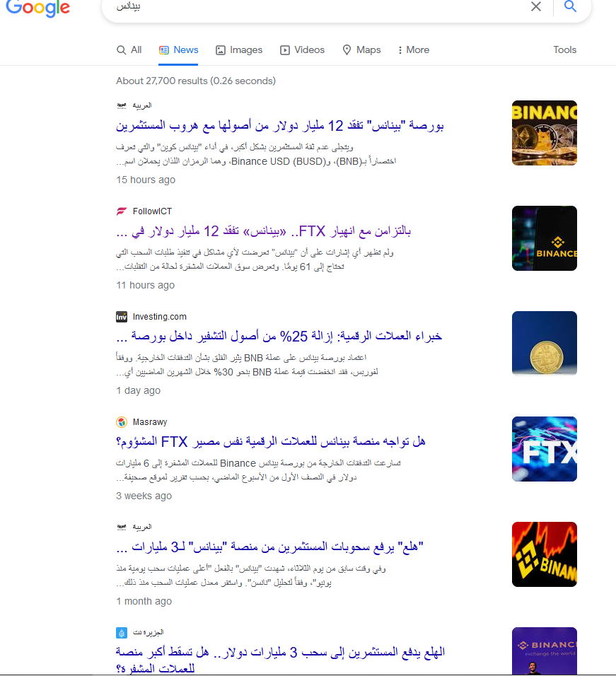Open the FollowICT headline mentioning FTX

[263, 231]
